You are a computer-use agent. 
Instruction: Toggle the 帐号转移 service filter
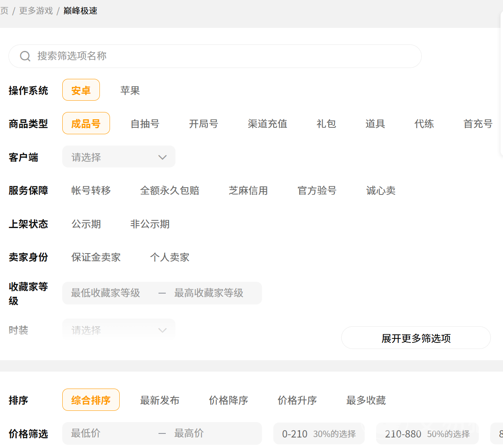(x=91, y=190)
